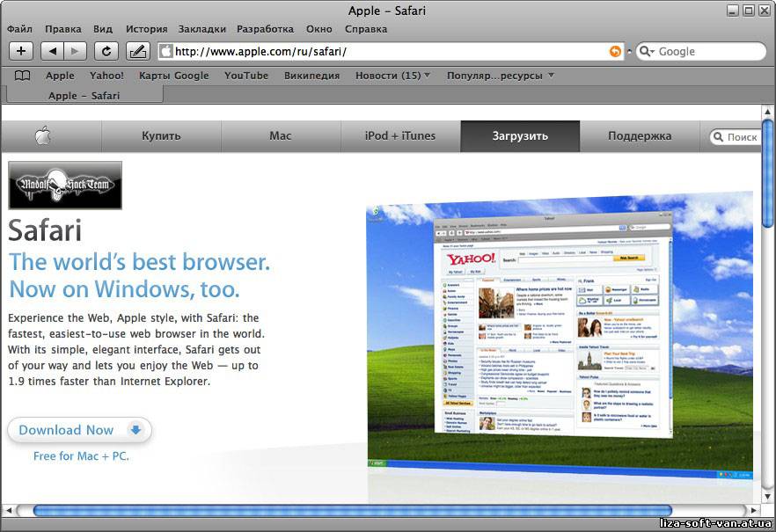Click the horizontal scrollbar right arrow
Viewport: 776px width, 532px height.
click(x=753, y=510)
